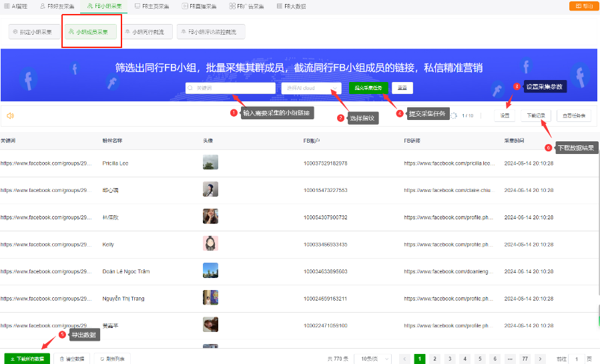Select page 1 in pagination
Image resolution: width=600 pixels, height=364 pixels.
pos(419,359)
